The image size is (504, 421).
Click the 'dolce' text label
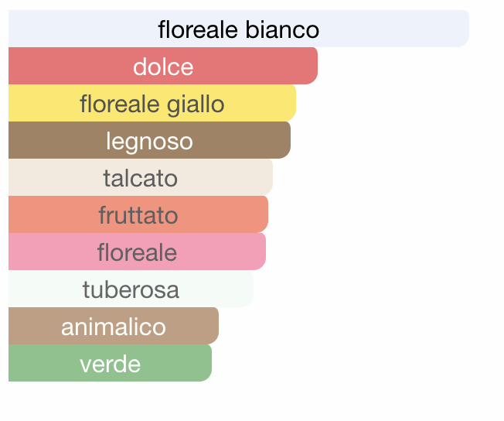(x=163, y=67)
